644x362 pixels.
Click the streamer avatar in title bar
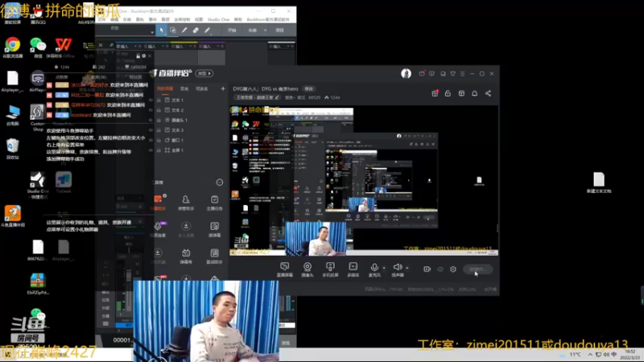coord(407,73)
